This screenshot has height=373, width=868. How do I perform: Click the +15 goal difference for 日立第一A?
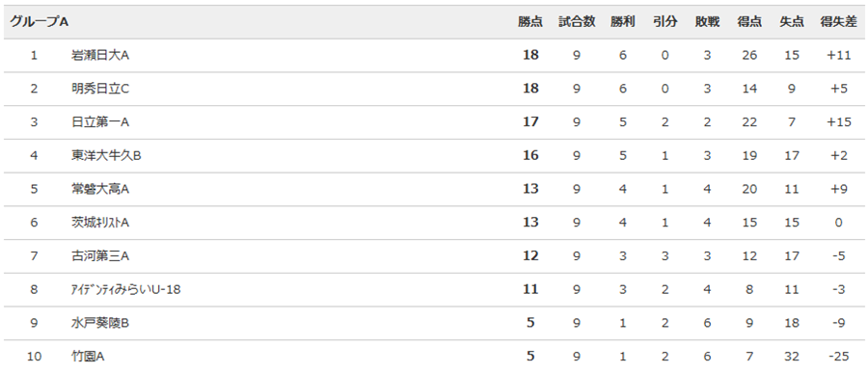(839, 122)
